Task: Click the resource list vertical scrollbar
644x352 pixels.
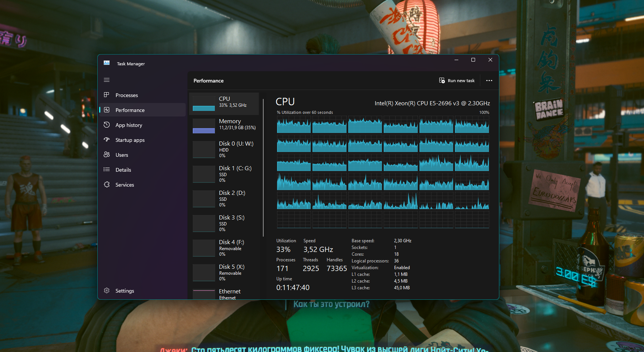Action: 263,168
